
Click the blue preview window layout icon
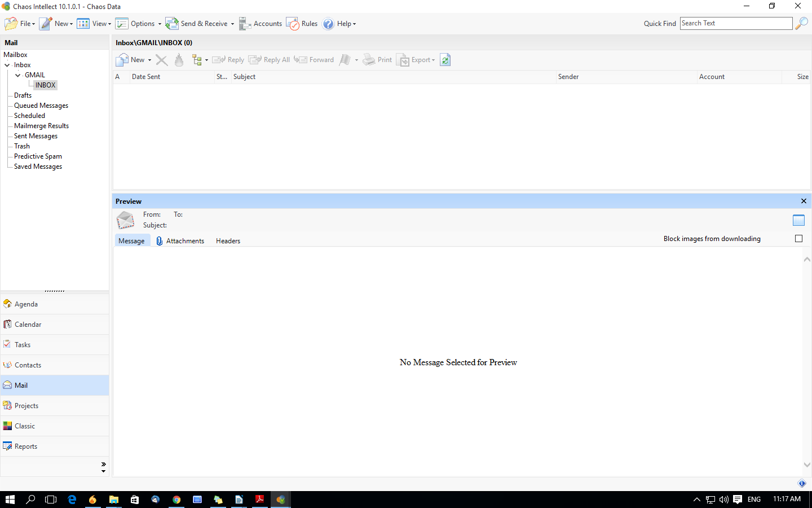[x=798, y=220]
